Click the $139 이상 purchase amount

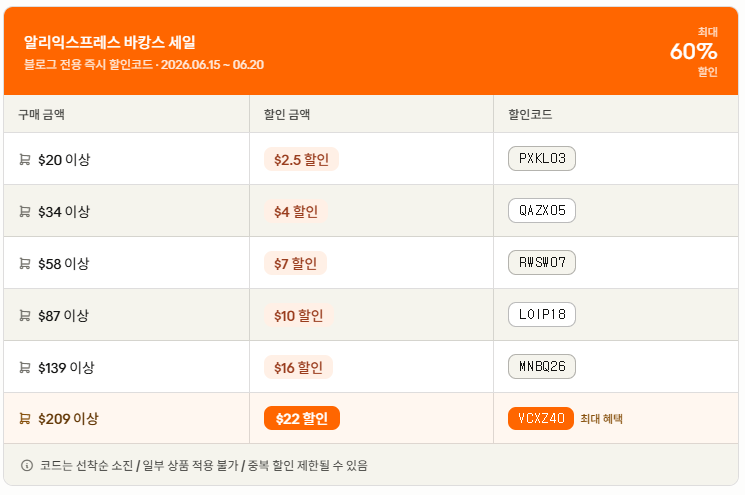[x=67, y=367]
